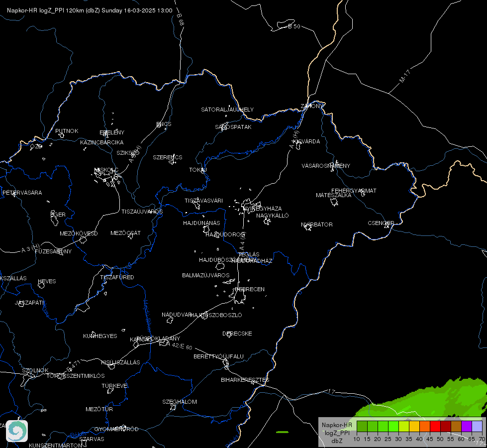Pick the dark green 10-15 dBZ swatch

pos(362,426)
